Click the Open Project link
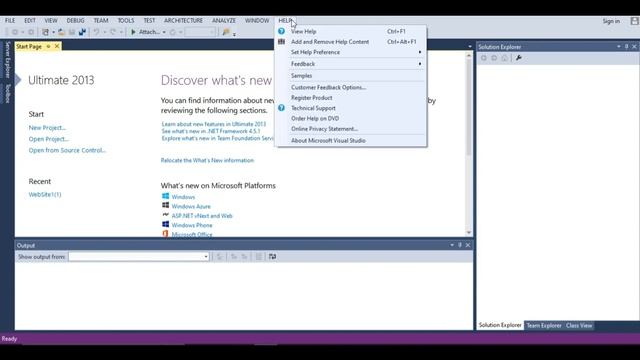The height and width of the screenshot is (360, 640). pos(49,139)
